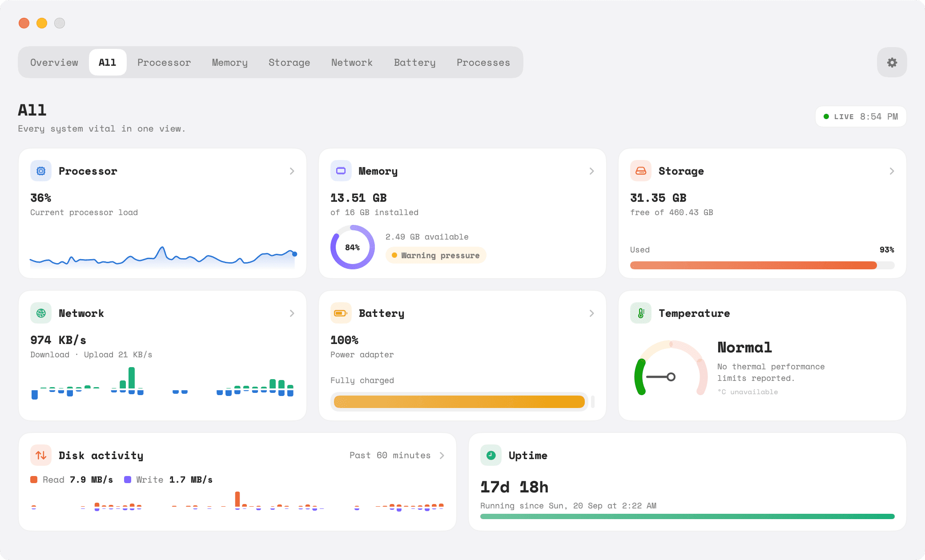The width and height of the screenshot is (925, 560).
Task: Switch to the Storage tab
Action: pyautogui.click(x=290, y=63)
